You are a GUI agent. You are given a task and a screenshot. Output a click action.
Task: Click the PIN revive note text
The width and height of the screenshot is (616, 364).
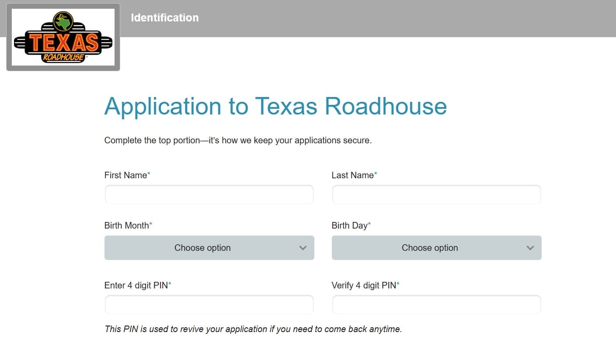pyautogui.click(x=253, y=329)
